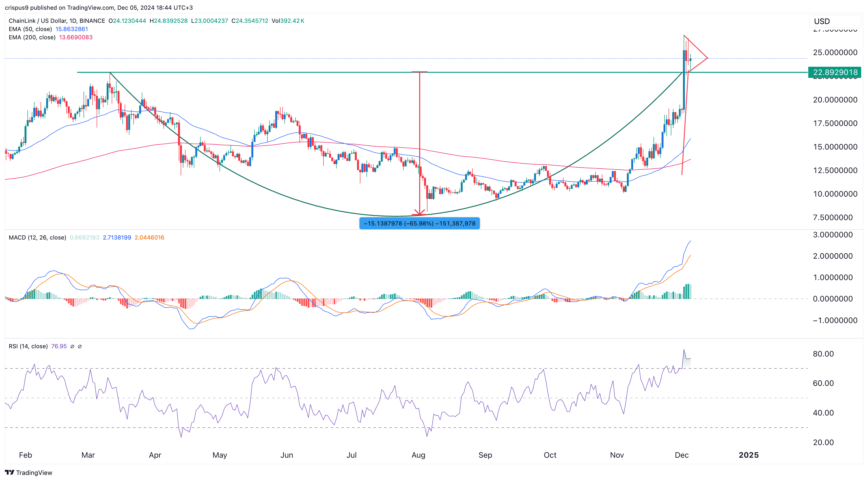
Task: Click the EMA 50 value 15.8632861
Action: click(72, 29)
